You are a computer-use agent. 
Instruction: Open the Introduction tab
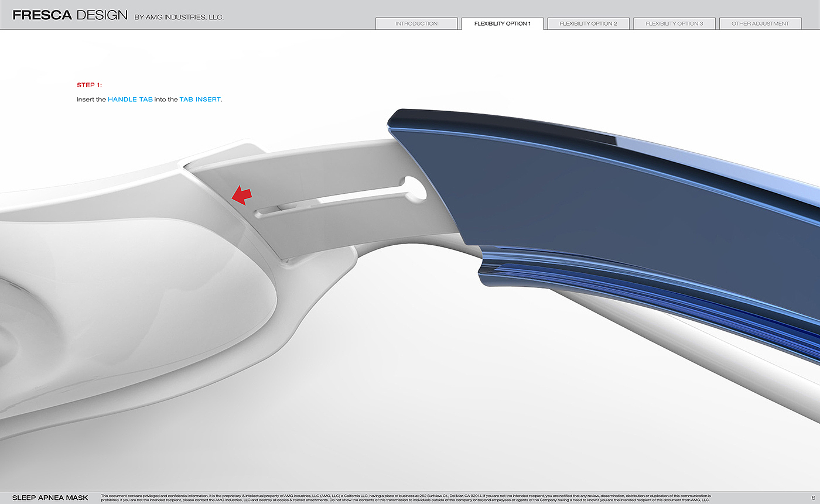click(416, 24)
